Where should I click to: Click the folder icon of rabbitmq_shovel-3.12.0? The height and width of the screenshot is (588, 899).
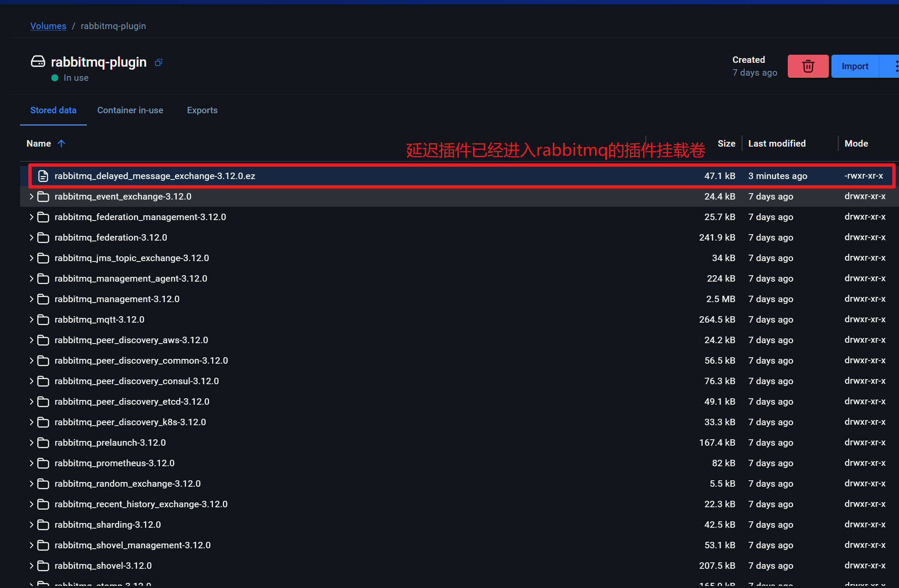pos(43,566)
